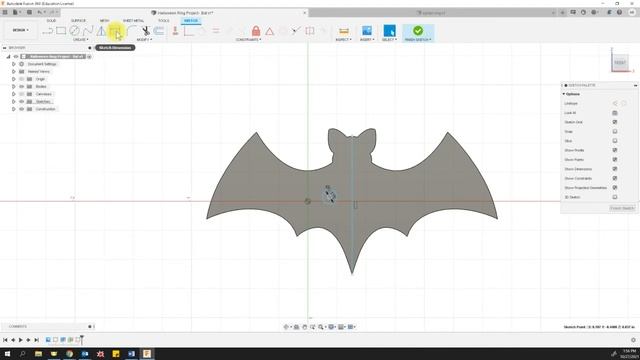Select the Rectangle sketch tool

click(61, 31)
